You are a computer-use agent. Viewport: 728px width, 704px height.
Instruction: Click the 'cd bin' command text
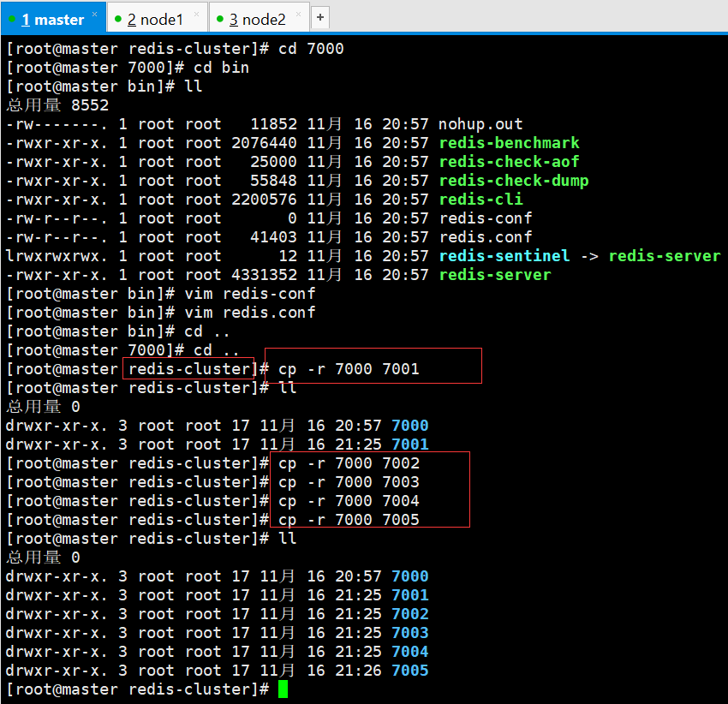point(221,68)
